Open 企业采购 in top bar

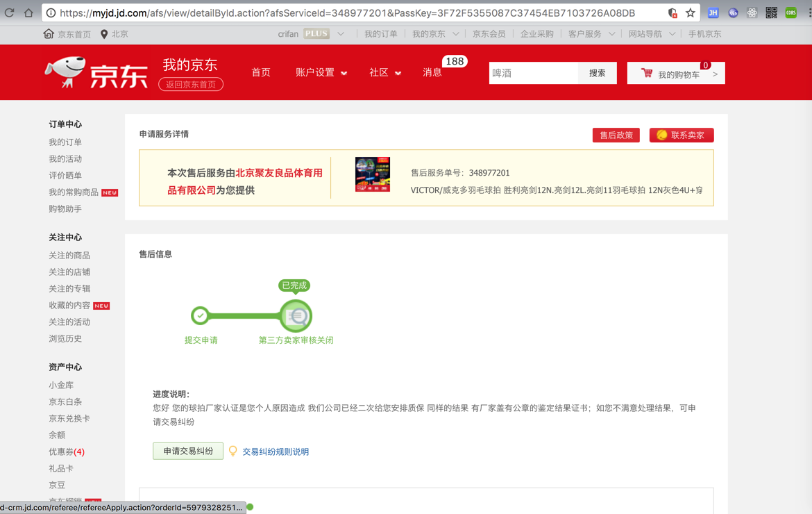[537, 33]
